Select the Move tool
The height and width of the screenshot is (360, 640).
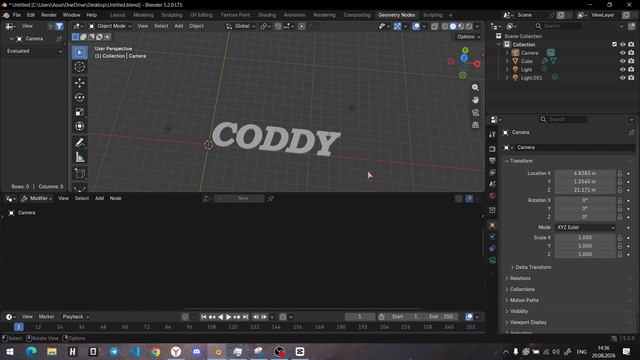point(80,83)
